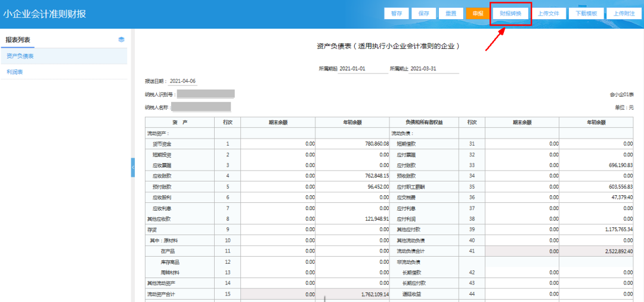
Task: Click the 会小企01表 label
Action: click(622, 94)
